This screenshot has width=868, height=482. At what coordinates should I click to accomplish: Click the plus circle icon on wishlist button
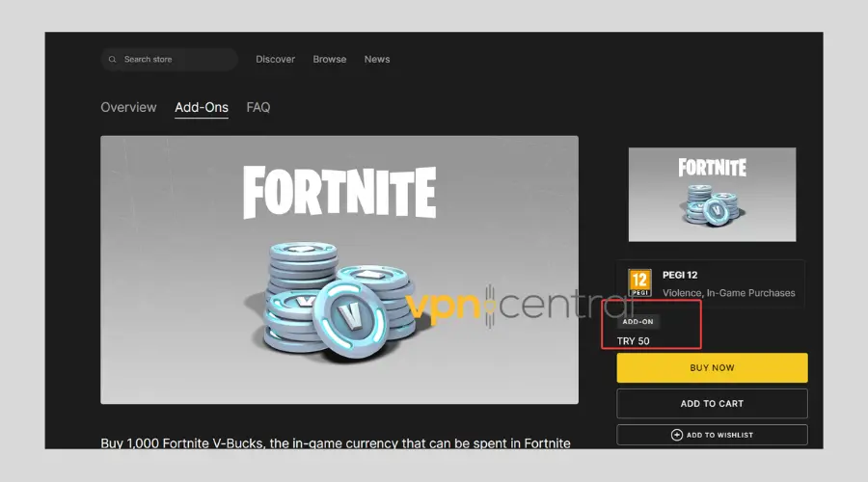[x=676, y=435]
